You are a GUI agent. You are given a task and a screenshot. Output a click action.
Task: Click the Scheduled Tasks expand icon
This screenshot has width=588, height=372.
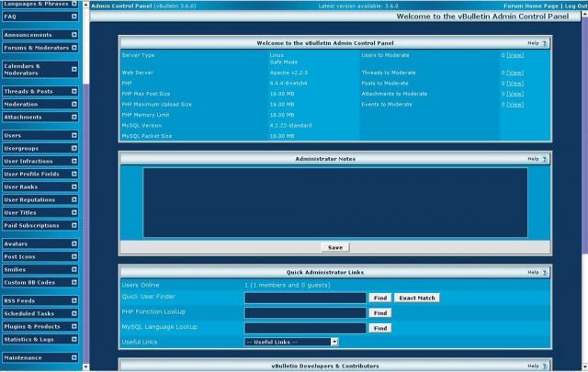(73, 313)
